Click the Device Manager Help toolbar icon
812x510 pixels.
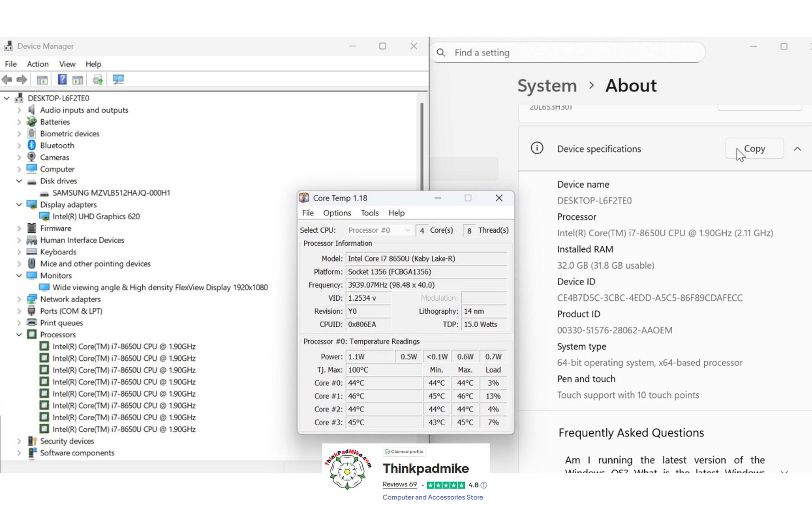click(62, 79)
